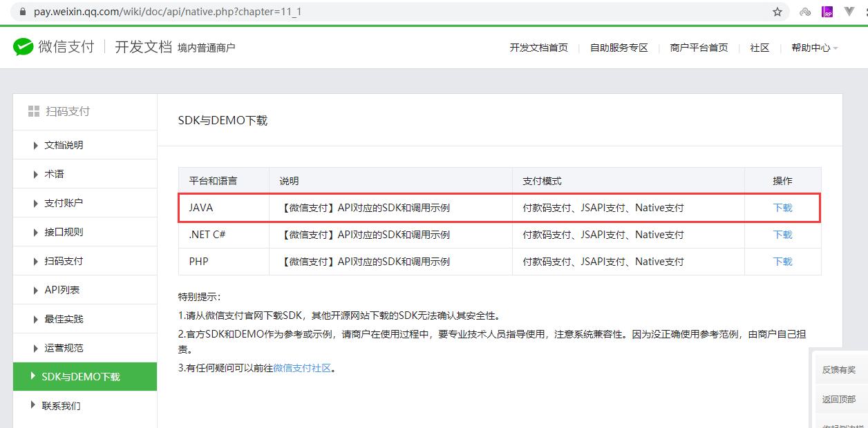Click the chain-link browser extension icon
Image resolution: width=868 pixels, height=428 pixels.
click(x=804, y=11)
